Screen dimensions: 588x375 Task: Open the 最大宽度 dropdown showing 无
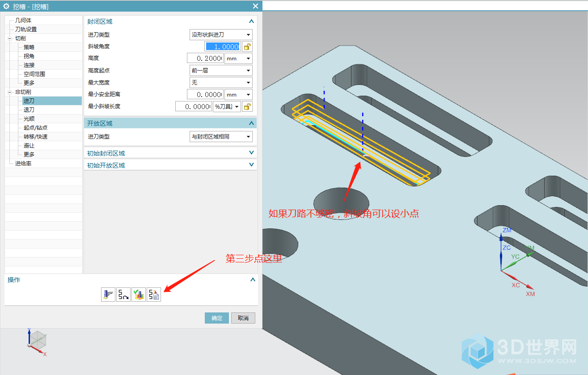click(221, 83)
